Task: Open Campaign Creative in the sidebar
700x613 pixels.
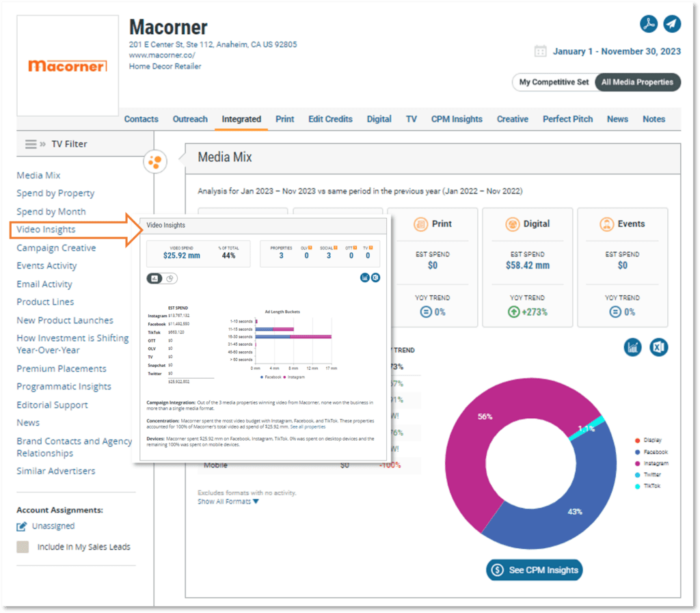Action: pyautogui.click(x=56, y=247)
